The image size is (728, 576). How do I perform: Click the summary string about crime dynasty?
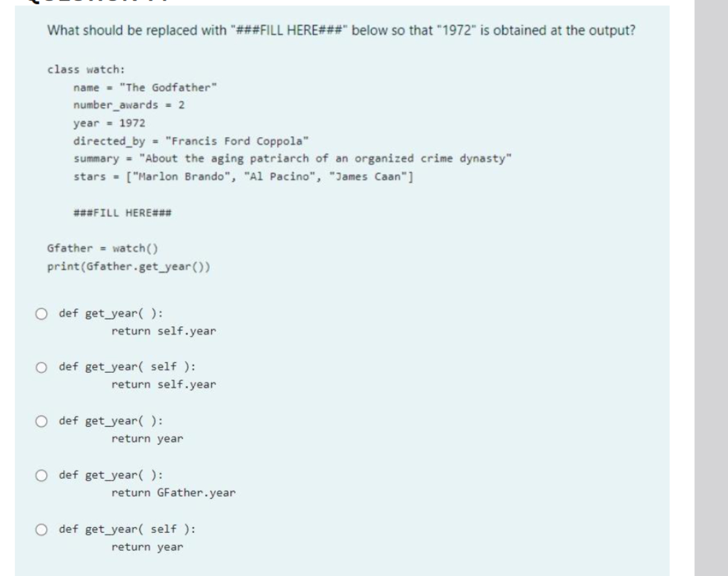pos(292,158)
